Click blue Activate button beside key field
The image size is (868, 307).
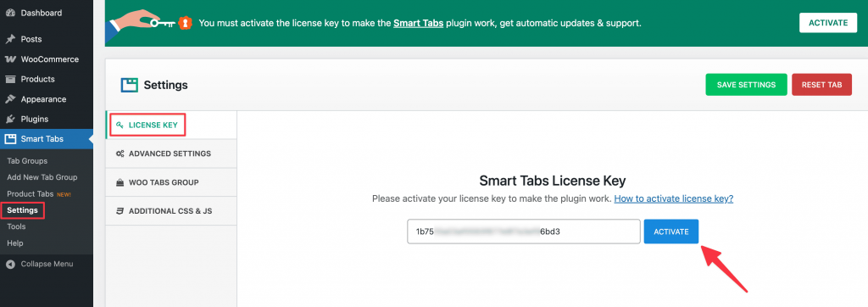[x=671, y=232]
